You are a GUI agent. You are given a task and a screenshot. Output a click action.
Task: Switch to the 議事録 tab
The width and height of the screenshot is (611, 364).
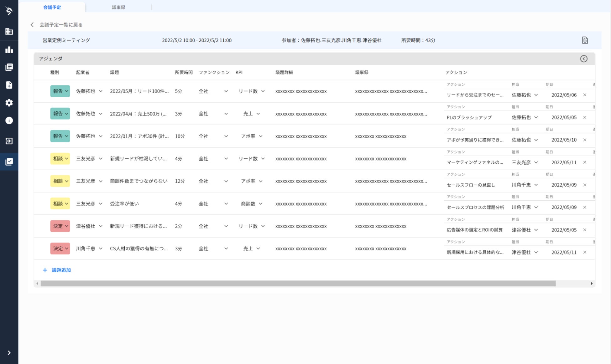click(x=118, y=7)
